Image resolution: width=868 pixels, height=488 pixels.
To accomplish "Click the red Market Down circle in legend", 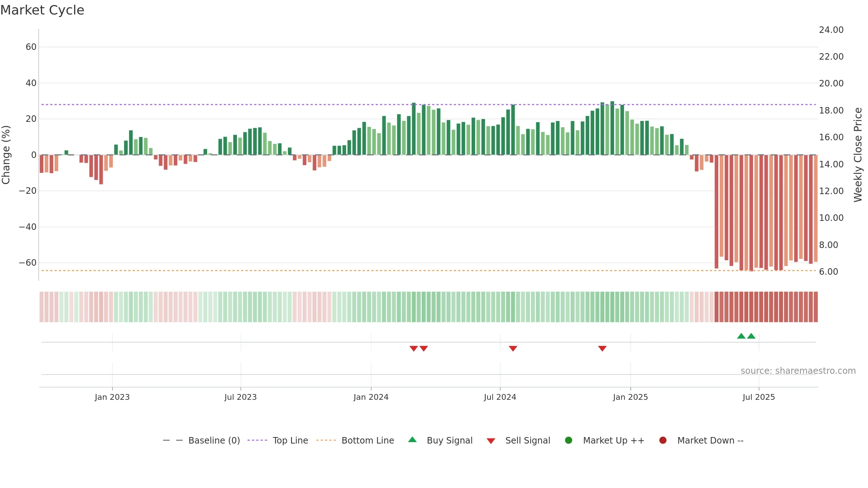I will (x=663, y=440).
